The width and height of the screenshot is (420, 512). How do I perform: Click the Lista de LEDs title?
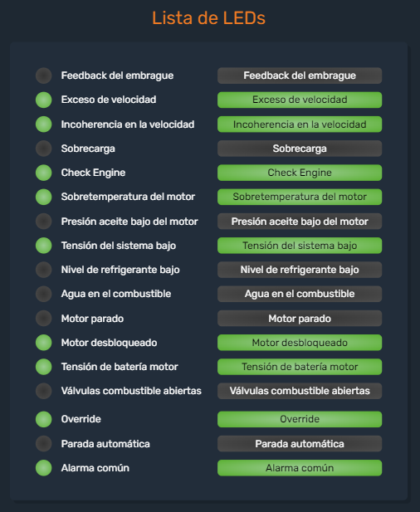tap(208, 18)
